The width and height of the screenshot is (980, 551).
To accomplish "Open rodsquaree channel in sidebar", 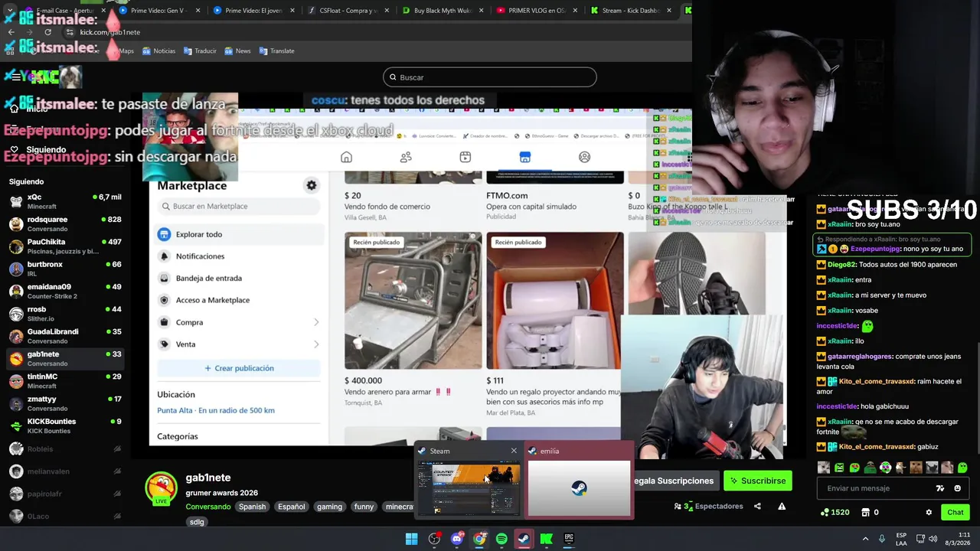I will [x=65, y=223].
